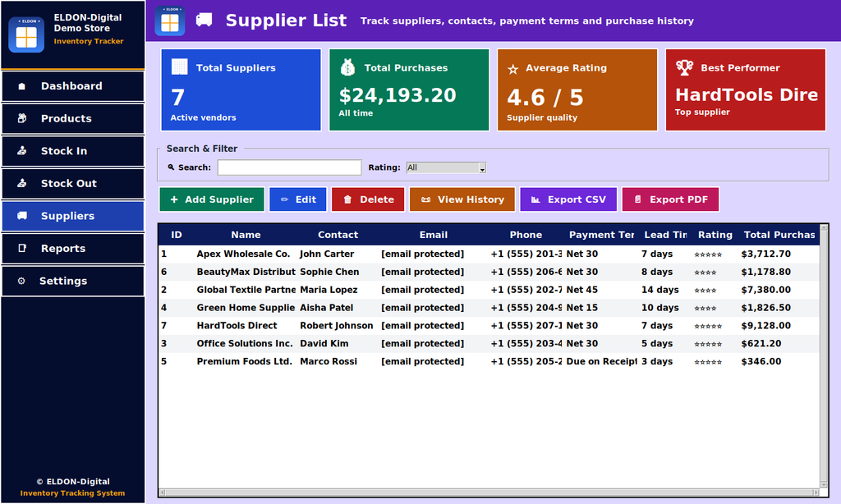The image size is (841, 504).
Task: Export the list as CSV
Action: [568, 199]
